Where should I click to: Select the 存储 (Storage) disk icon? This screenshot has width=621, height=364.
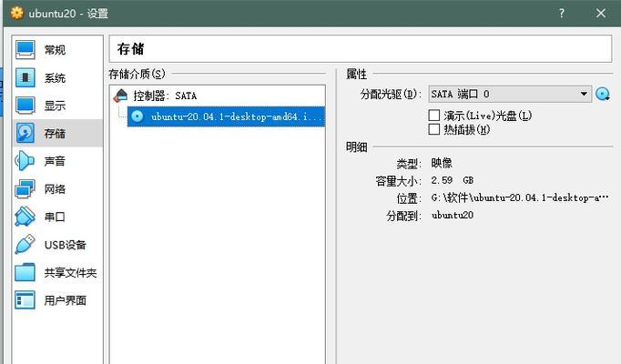(x=25, y=133)
